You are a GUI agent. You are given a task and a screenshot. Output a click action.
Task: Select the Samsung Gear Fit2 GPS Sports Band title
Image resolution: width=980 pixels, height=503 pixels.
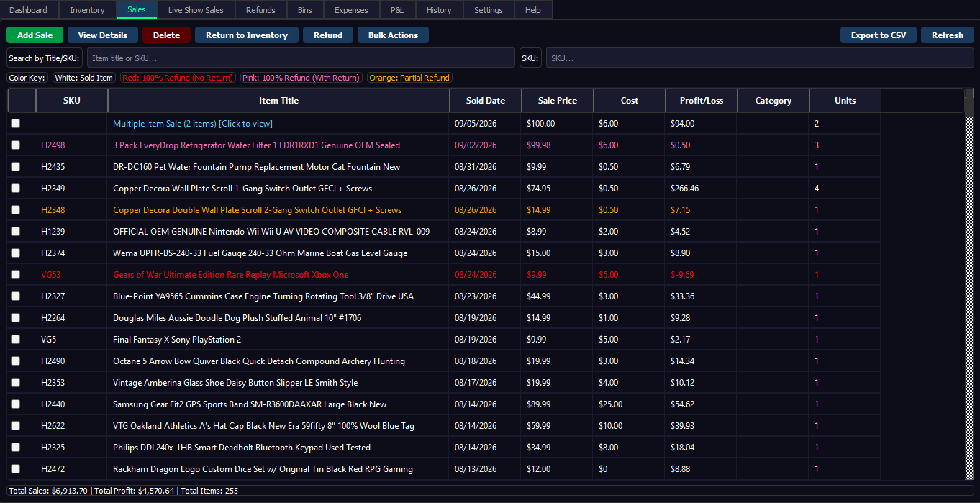point(250,404)
